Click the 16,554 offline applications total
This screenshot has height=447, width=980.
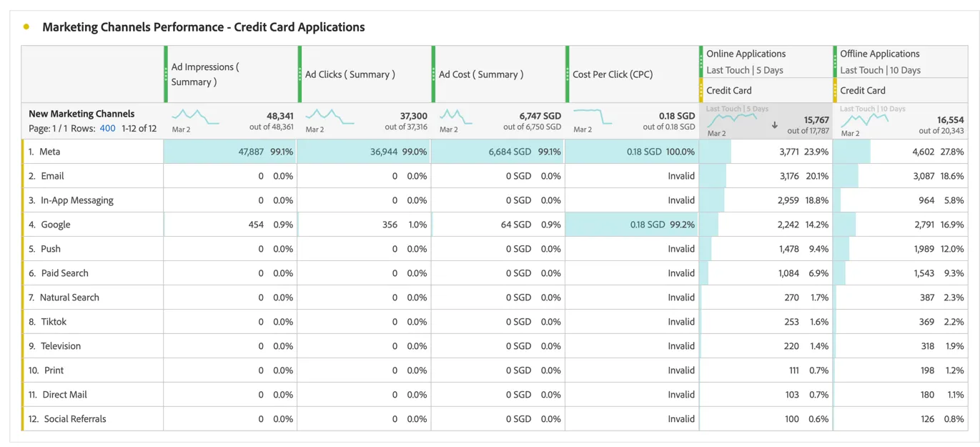coord(950,120)
